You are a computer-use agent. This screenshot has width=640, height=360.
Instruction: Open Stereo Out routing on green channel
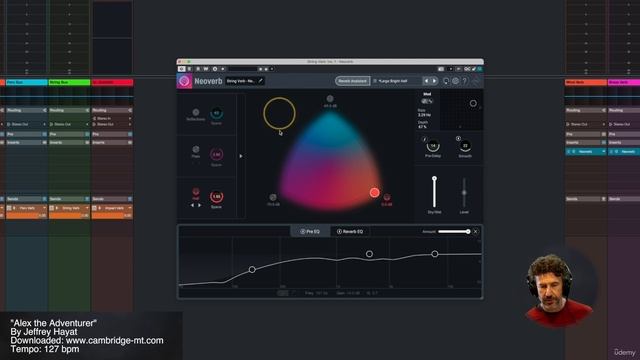pyautogui.click(x=69, y=124)
